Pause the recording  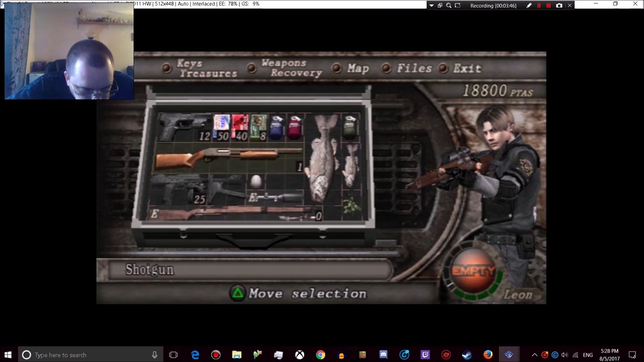pyautogui.click(x=539, y=6)
